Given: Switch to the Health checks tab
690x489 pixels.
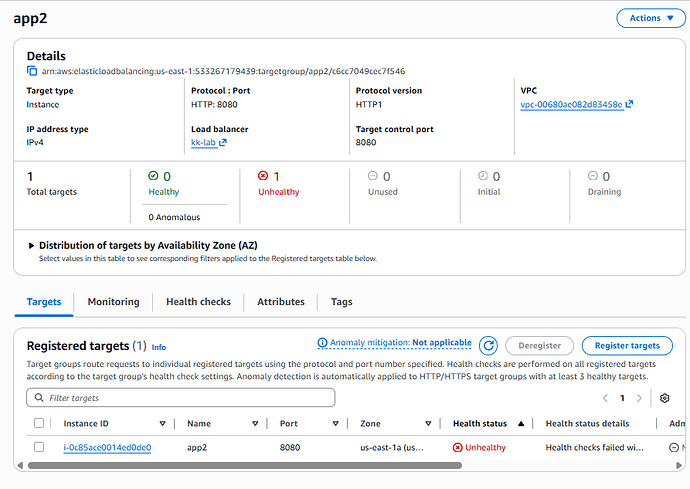Looking at the screenshot, I should coord(198,302).
